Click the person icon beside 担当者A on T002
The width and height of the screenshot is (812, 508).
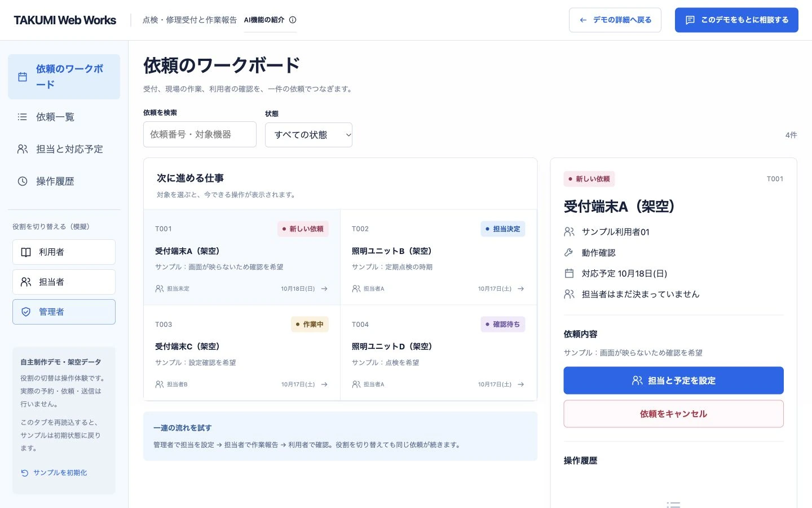coord(356,288)
